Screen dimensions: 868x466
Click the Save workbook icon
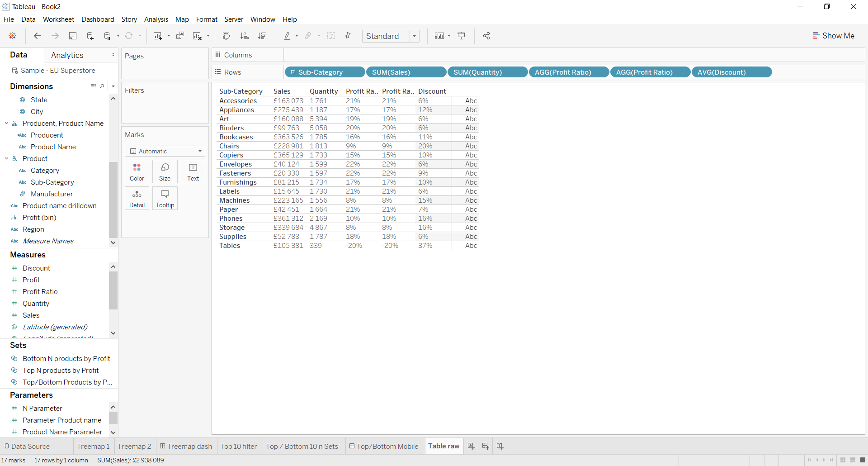pyautogui.click(x=72, y=36)
